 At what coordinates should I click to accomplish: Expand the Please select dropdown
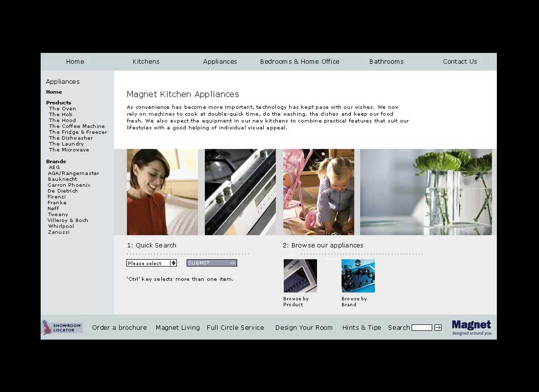(151, 263)
